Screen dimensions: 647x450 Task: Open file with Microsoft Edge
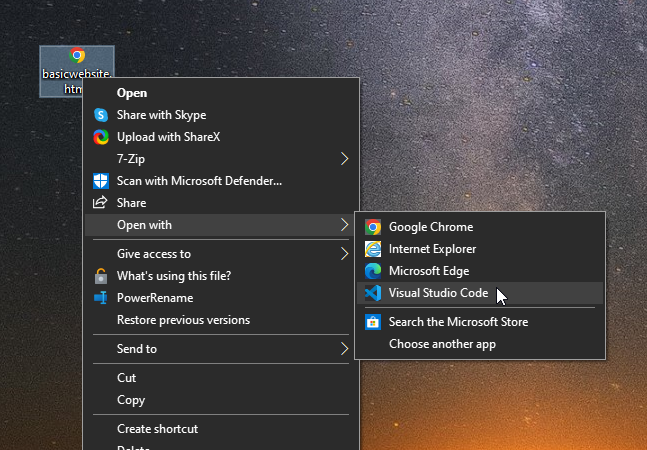[480, 271]
